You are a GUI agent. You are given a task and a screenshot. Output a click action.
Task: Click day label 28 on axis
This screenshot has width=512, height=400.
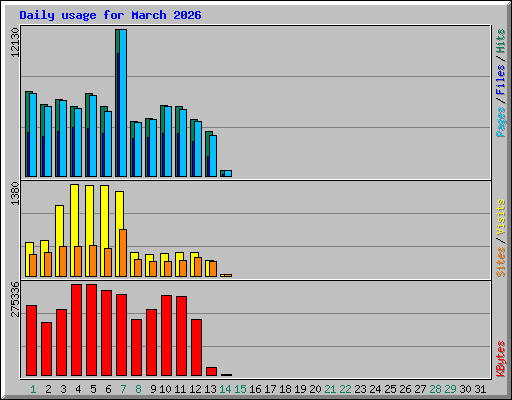[435, 389]
